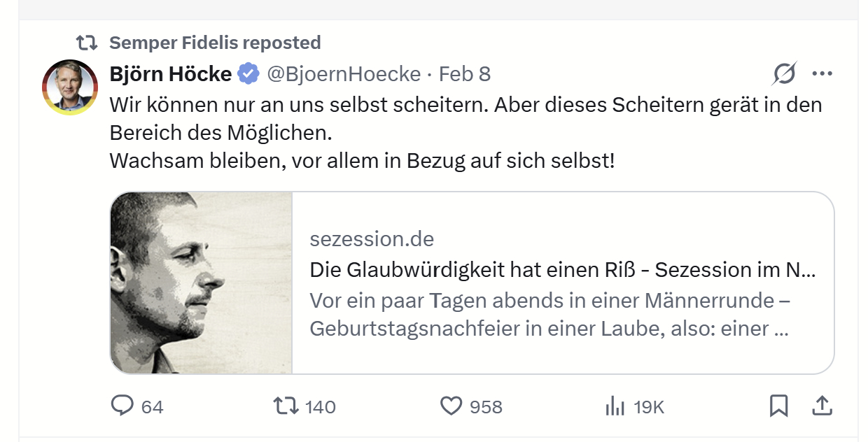Open view analytics bar chart icon

coord(615,406)
